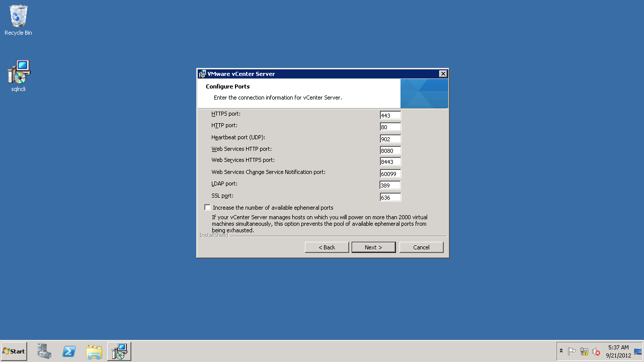Launch Windows PowerShell from the taskbar

pos(69,351)
